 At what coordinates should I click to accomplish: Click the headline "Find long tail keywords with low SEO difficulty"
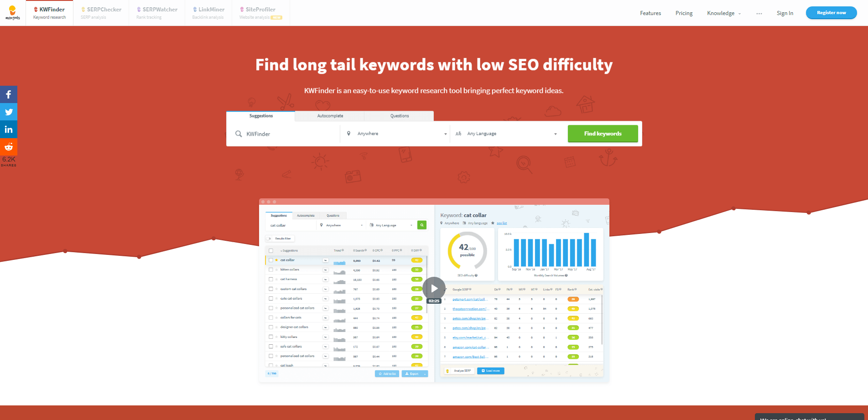click(434, 65)
